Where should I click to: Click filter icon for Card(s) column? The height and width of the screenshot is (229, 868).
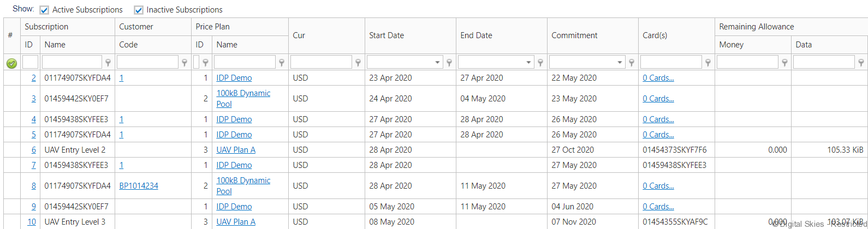pos(708,63)
